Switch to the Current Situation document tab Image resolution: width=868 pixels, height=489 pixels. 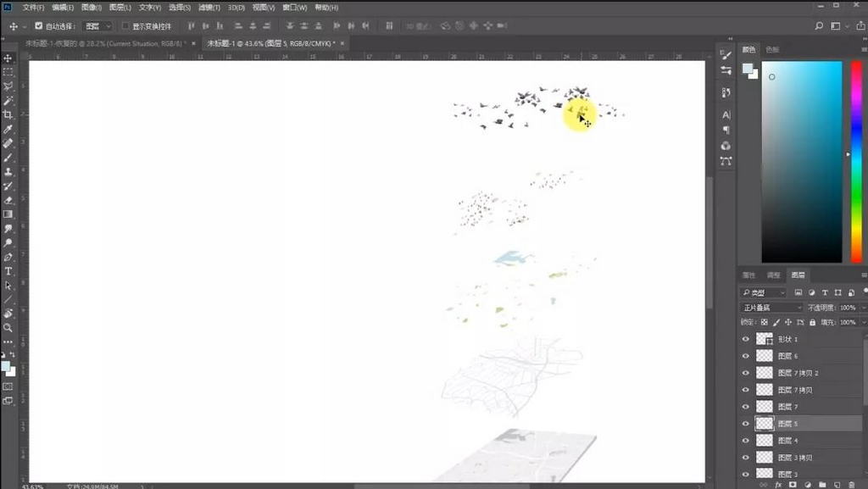click(x=102, y=43)
